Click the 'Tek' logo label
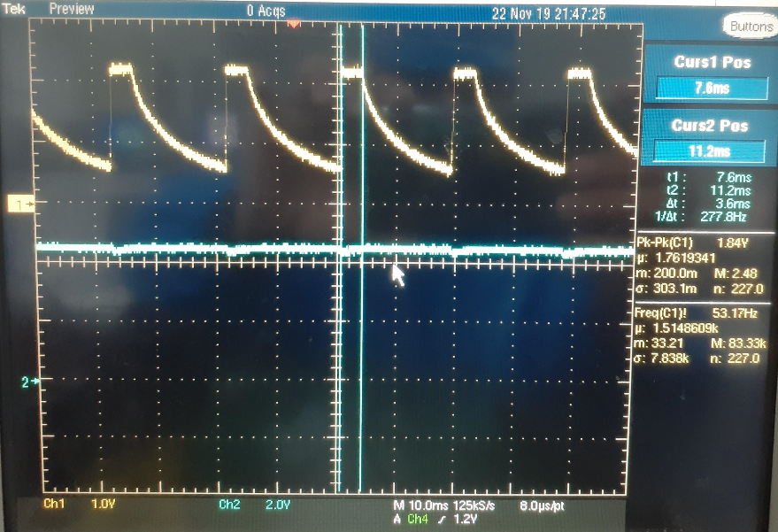The height and width of the screenshot is (532, 778). coord(13,9)
